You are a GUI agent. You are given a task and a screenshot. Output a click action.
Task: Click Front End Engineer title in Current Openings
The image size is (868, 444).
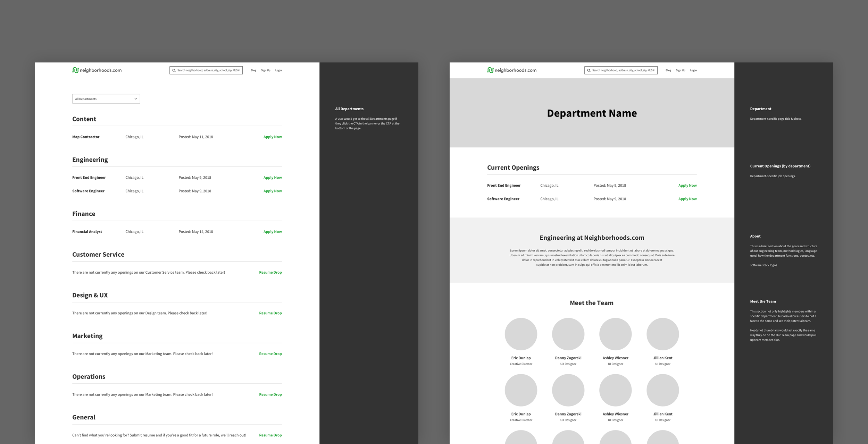coord(504,186)
